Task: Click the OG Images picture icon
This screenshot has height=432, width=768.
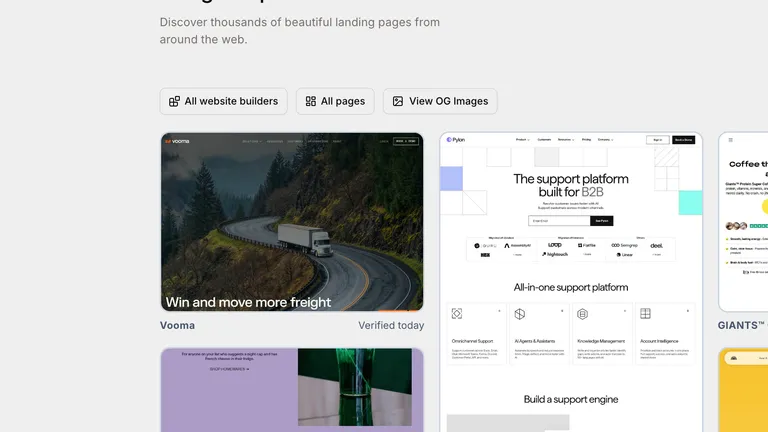Action: pos(398,101)
